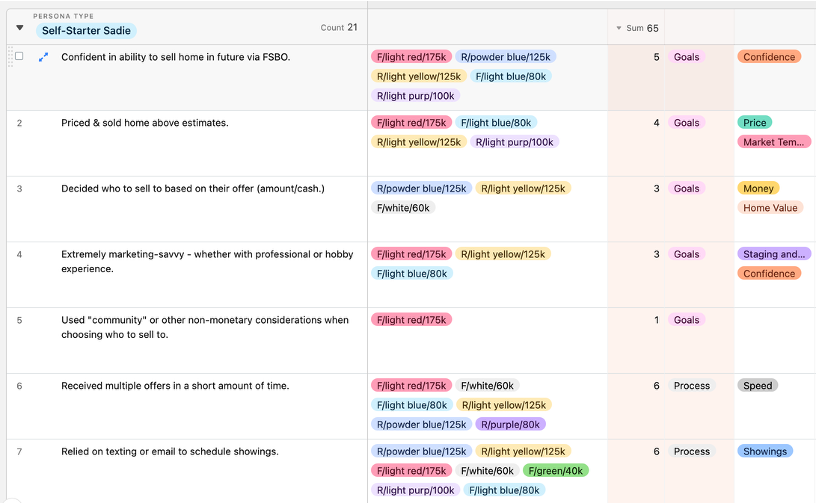Image resolution: width=816 pixels, height=504 pixels.
Task: Click row number 7
Action: pos(19,451)
